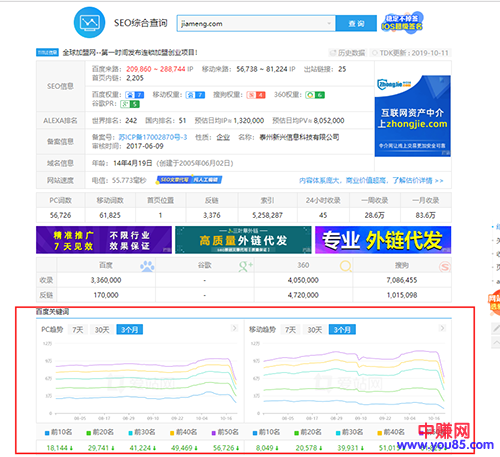Open the zhongjie.com advertisement banner
This screenshot has height=457, width=500.
[x=413, y=116]
